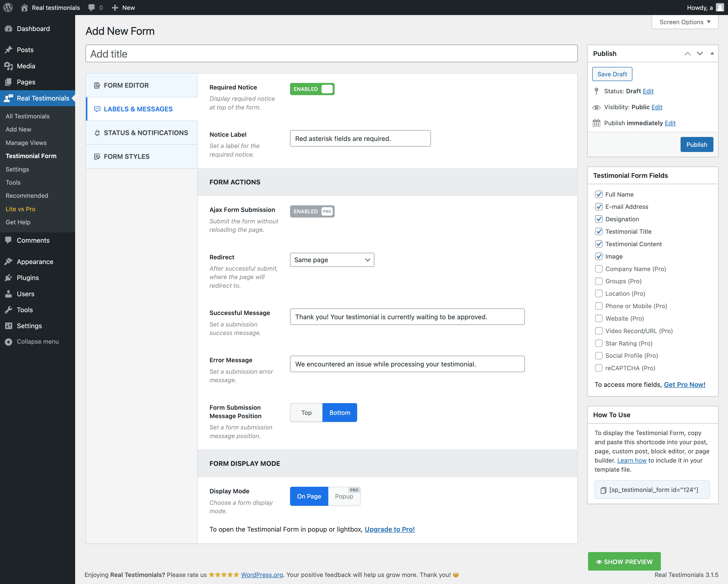The width and height of the screenshot is (728, 584).
Task: Expand the Screen Options dropdown
Action: (x=685, y=22)
